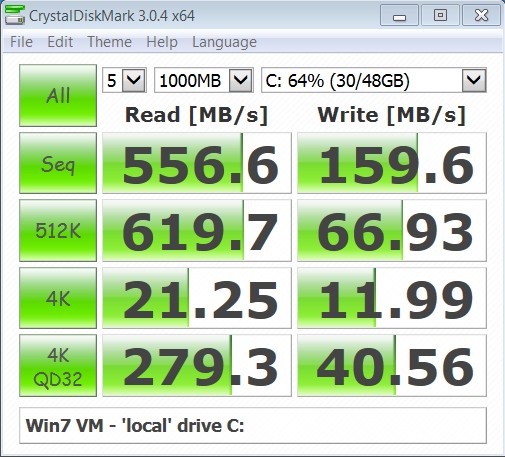The height and width of the screenshot is (457, 505).
Task: Start the Seq benchmark test
Action: pos(58,163)
